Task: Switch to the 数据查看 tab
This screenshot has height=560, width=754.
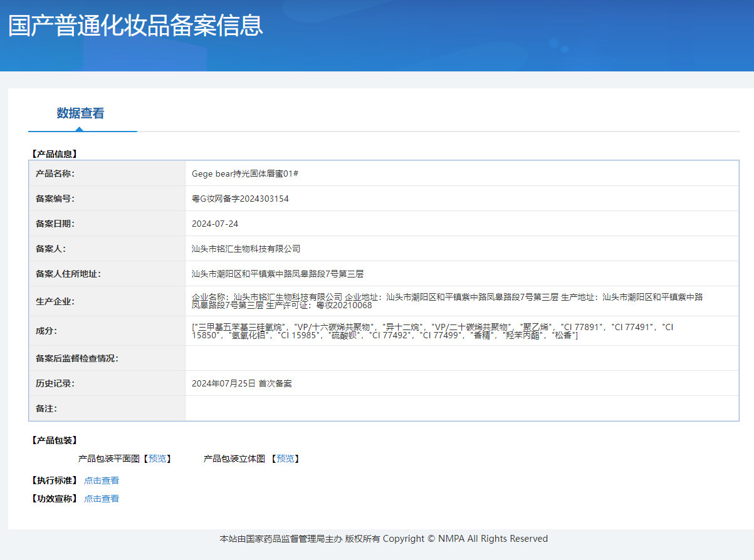Action: click(x=80, y=113)
